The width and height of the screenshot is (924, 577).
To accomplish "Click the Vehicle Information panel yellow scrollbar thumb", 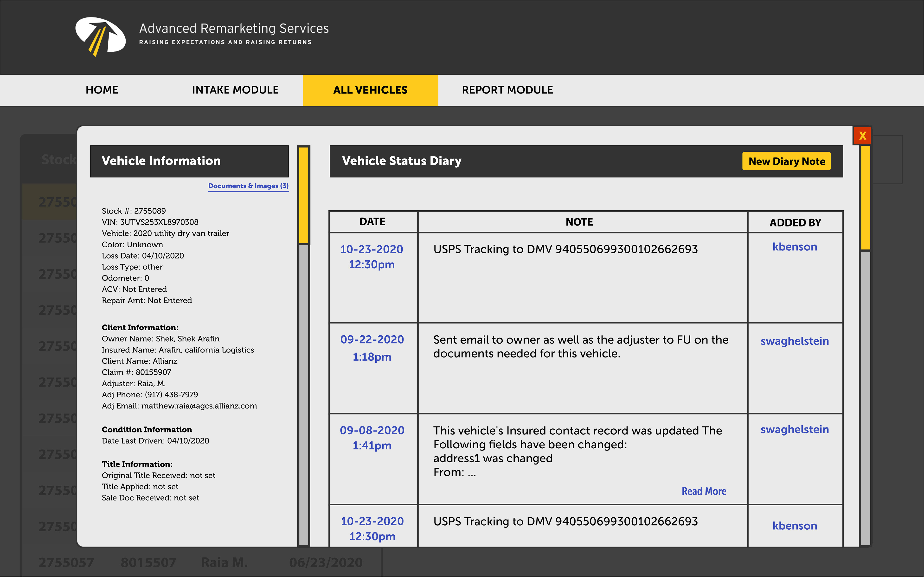I will coord(303,195).
